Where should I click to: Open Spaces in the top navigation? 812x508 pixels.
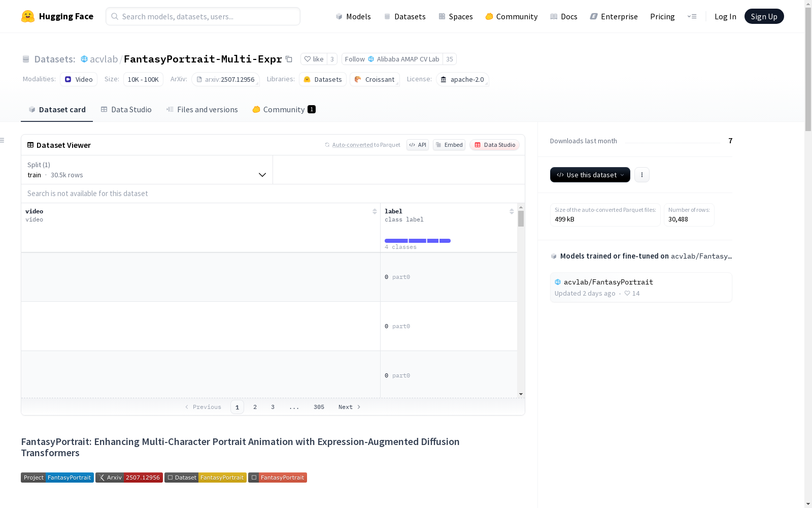click(x=456, y=16)
